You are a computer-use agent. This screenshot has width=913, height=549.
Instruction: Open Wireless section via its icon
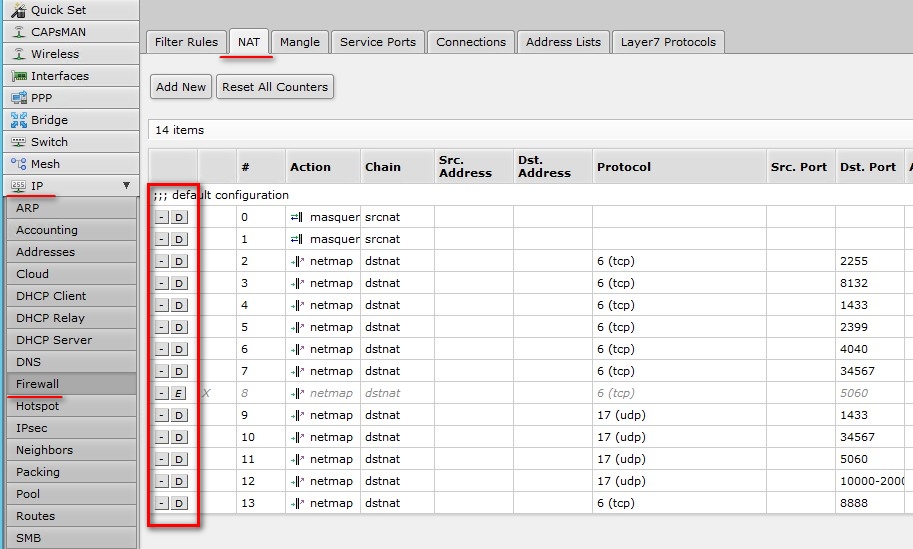coord(19,54)
